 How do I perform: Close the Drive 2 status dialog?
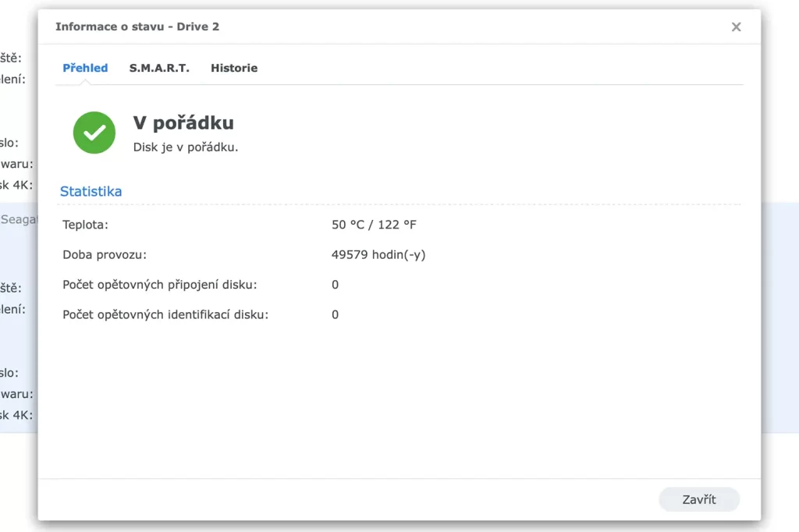click(x=736, y=27)
